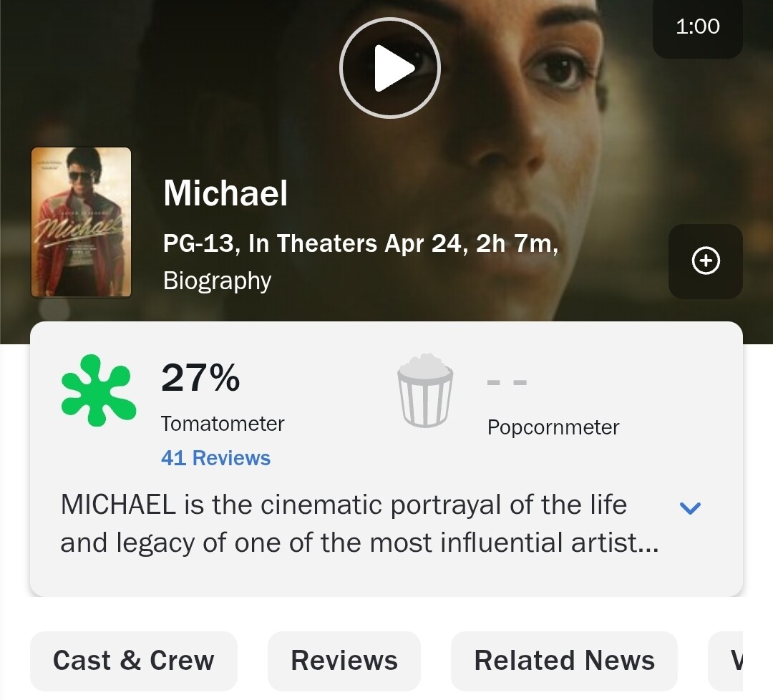Select the Reviews section chip
The width and height of the screenshot is (773, 700).
click(344, 661)
